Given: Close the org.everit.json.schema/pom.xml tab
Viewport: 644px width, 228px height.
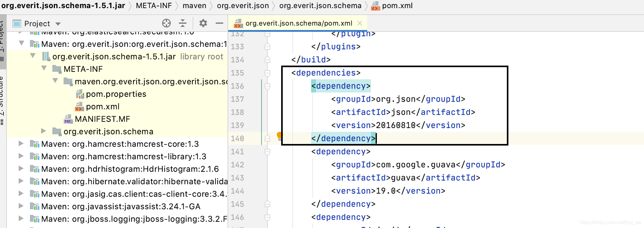Looking at the screenshot, I should (x=360, y=23).
